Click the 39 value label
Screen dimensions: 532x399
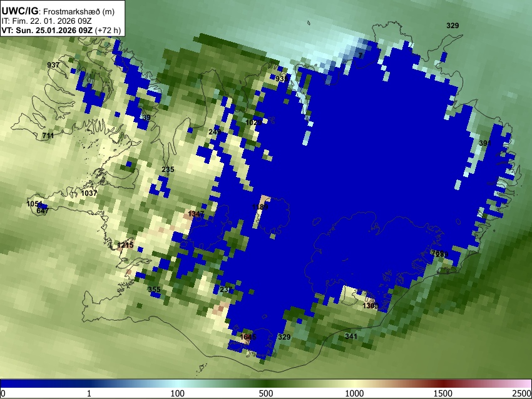click(146, 118)
